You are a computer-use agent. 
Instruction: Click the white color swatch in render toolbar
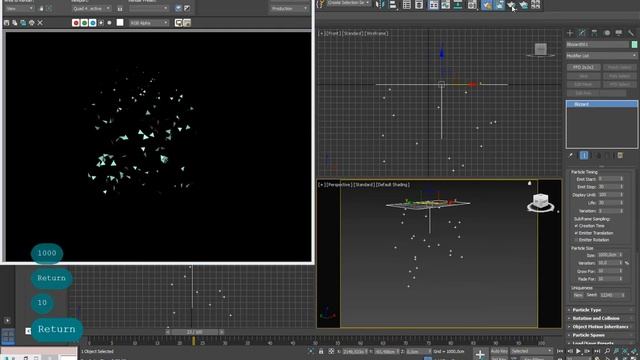[120, 22]
